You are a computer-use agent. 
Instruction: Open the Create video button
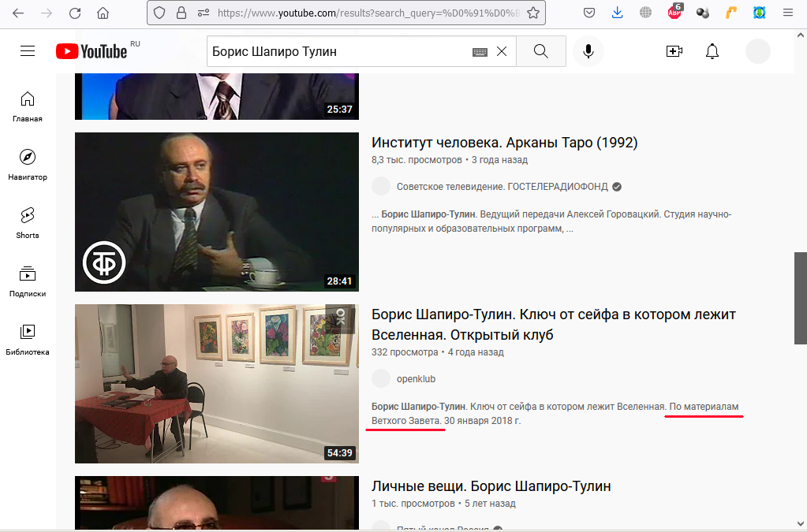click(674, 51)
